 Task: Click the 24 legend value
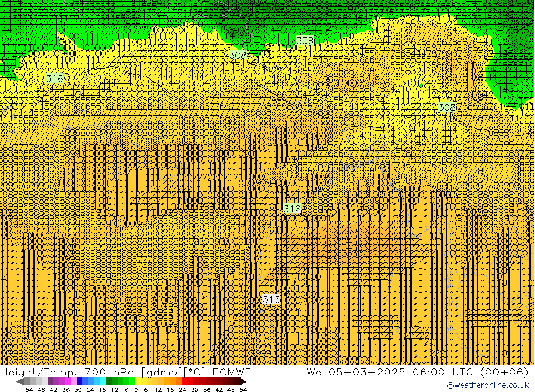point(182,390)
